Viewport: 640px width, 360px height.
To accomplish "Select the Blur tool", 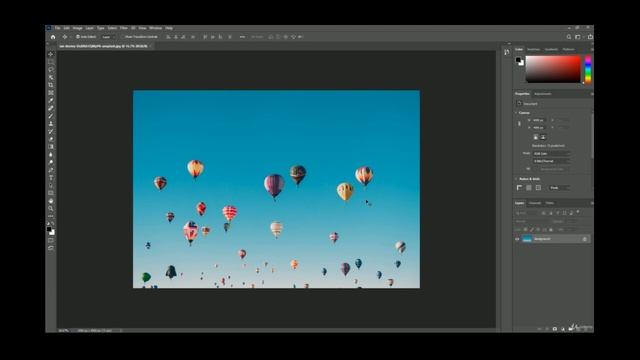I will tap(51, 155).
